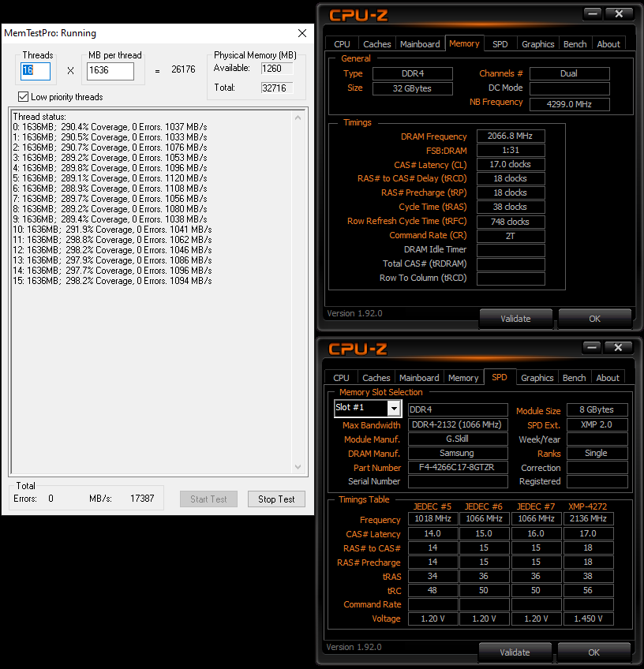Screen dimensions: 644x669
Task: Select Mainboard tab in SPD window
Action: (419, 378)
